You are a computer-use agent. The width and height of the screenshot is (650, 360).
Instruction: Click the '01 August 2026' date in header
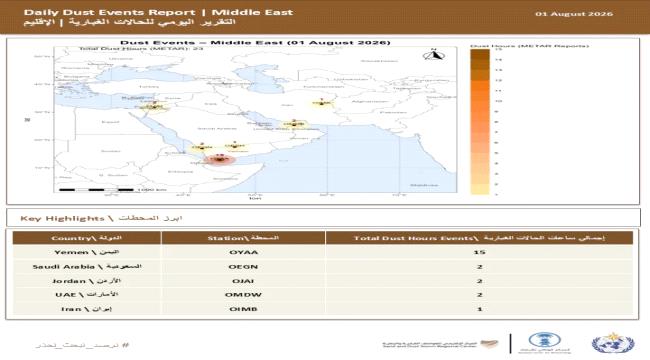click(574, 14)
